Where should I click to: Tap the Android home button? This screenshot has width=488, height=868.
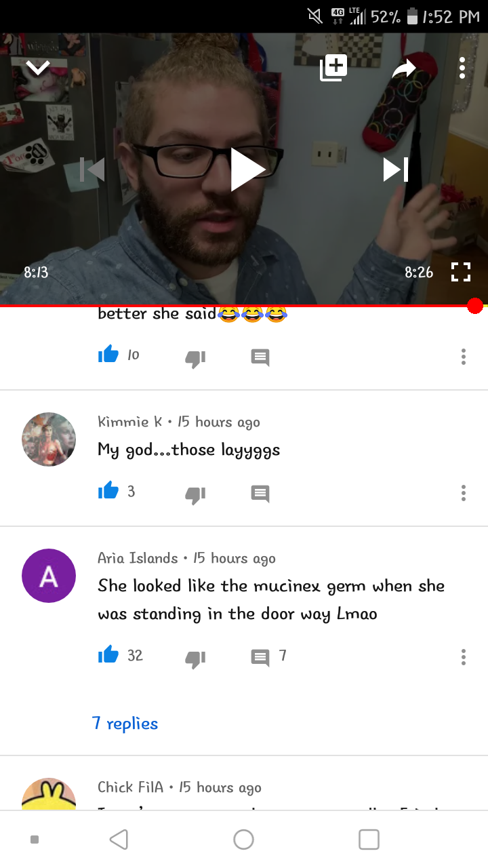(x=243, y=840)
